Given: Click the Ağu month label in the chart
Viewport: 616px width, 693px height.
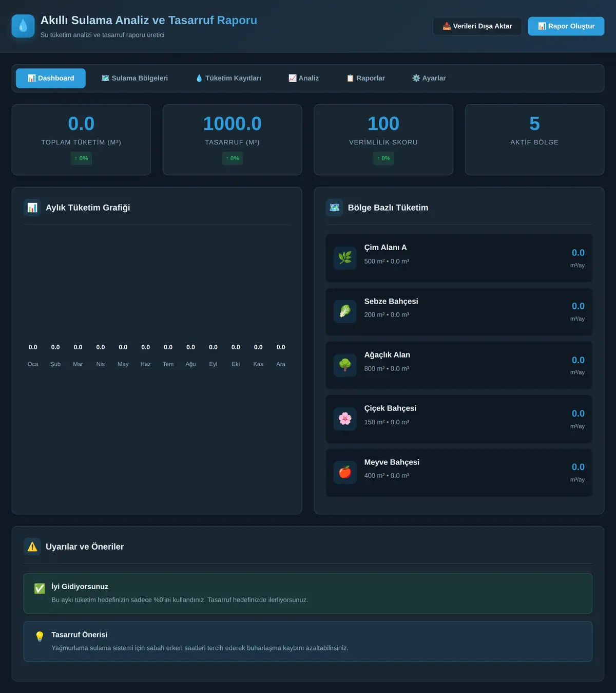Looking at the screenshot, I should [190, 364].
